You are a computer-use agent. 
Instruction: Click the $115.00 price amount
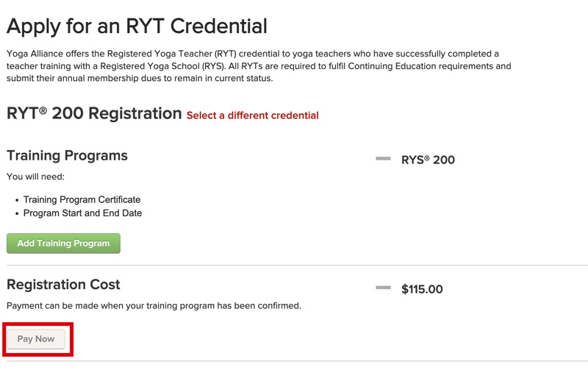click(422, 289)
